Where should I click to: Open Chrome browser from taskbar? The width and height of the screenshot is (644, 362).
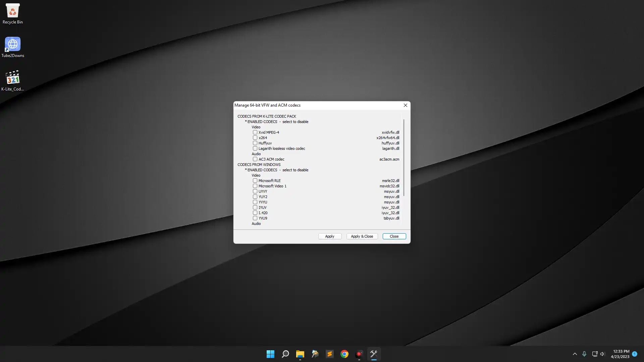pos(344,354)
